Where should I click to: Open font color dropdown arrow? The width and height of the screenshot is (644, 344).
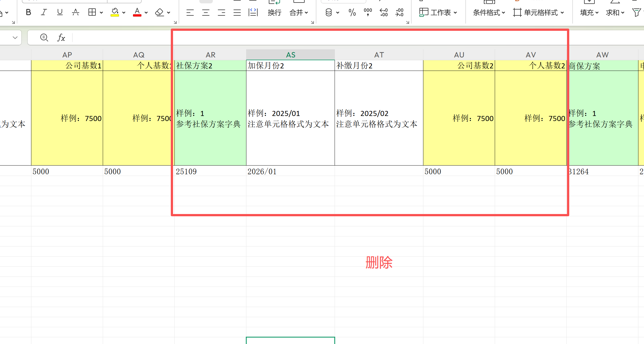pos(146,13)
